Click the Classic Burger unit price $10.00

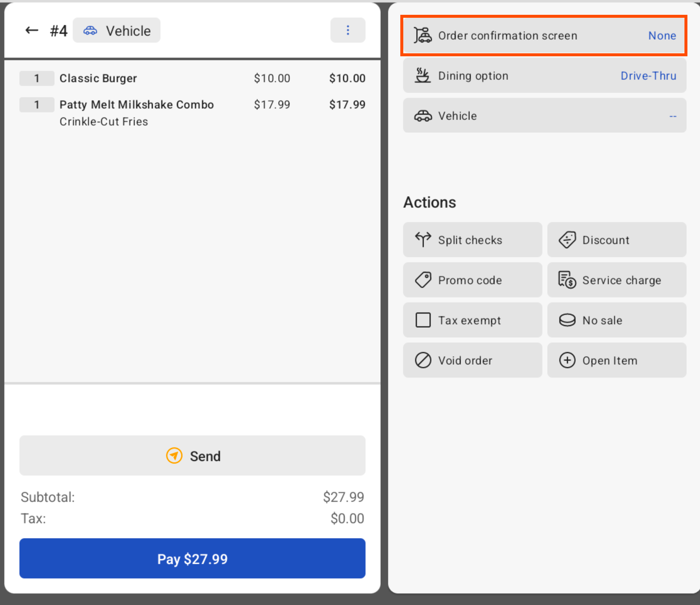pyautogui.click(x=272, y=78)
